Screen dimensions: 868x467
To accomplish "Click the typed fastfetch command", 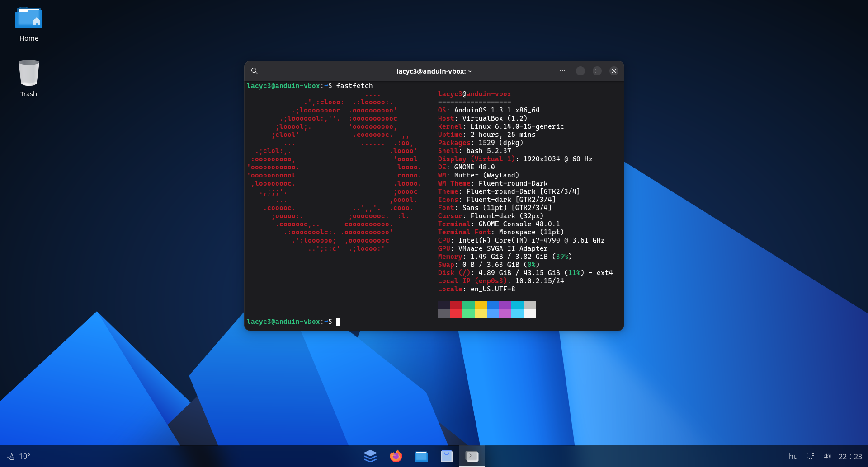I will click(354, 86).
